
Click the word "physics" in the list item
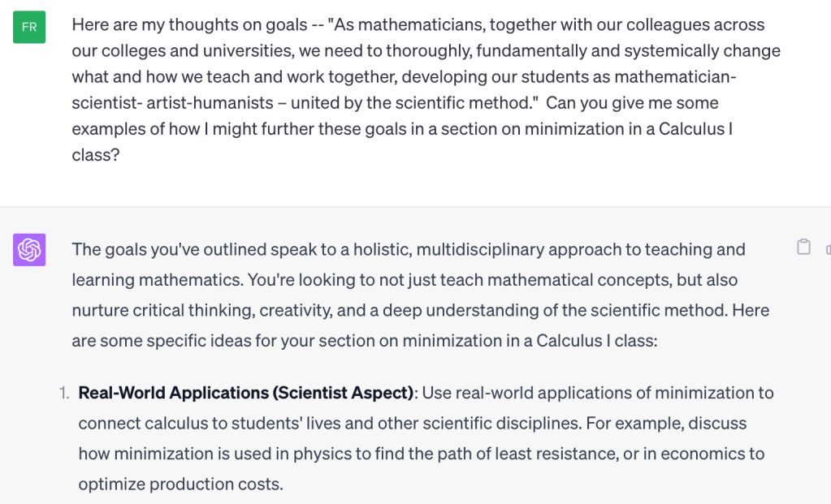(x=305, y=454)
